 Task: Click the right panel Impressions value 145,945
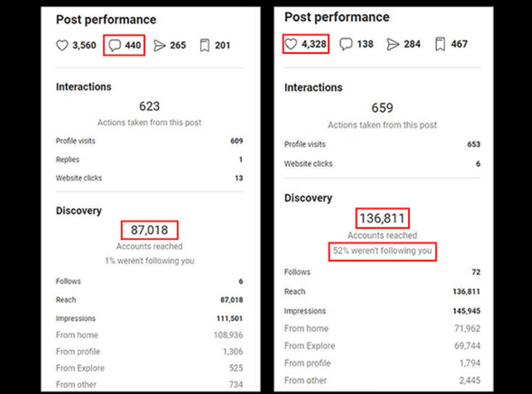point(466,311)
